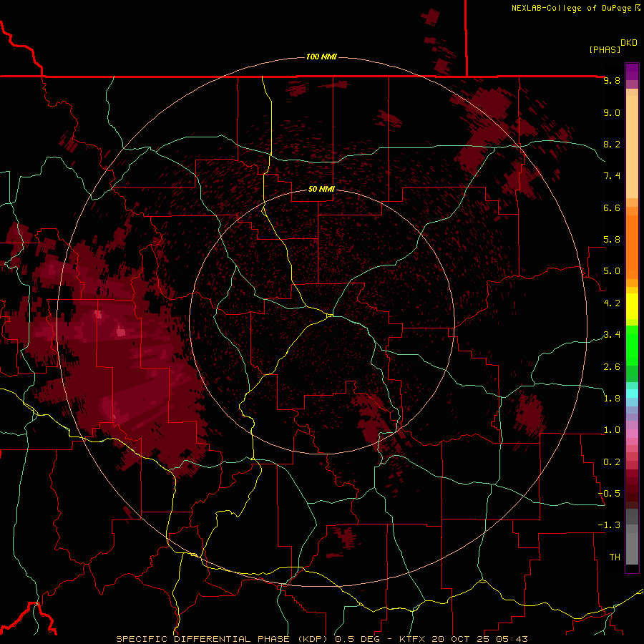Screen dimensions: 644x644
Task: Click the 50 NMI range ring label
Action: point(321,190)
